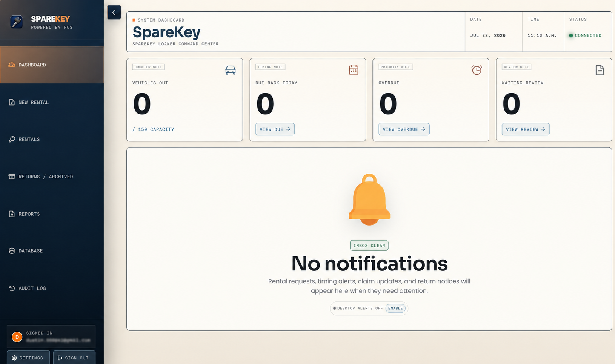Click the orange user avatar D
Viewport: 615px width, 364px height.
[x=17, y=337]
